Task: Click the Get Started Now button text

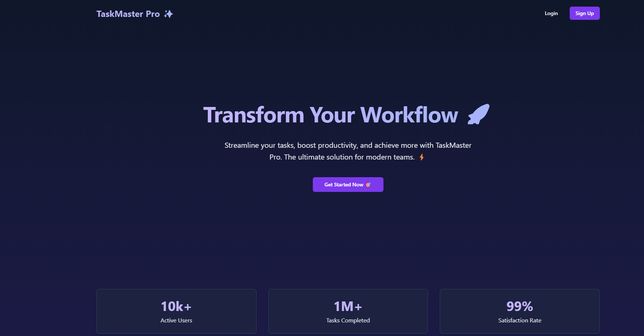Action: pyautogui.click(x=344, y=185)
